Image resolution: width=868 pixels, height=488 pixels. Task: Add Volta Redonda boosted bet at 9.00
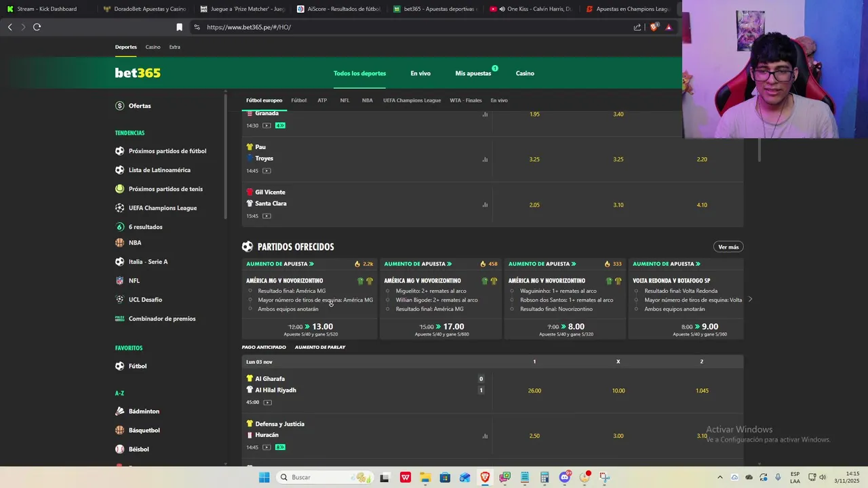coord(686,329)
